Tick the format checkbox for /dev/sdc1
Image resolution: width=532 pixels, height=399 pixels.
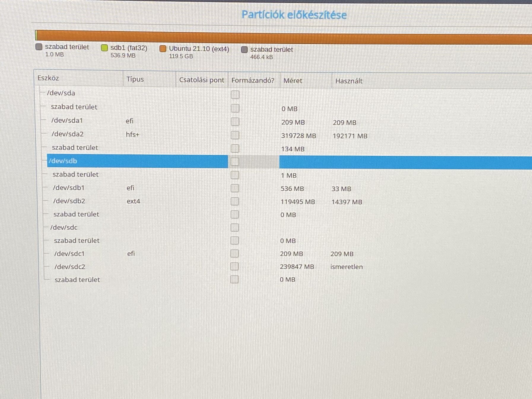[234, 253]
